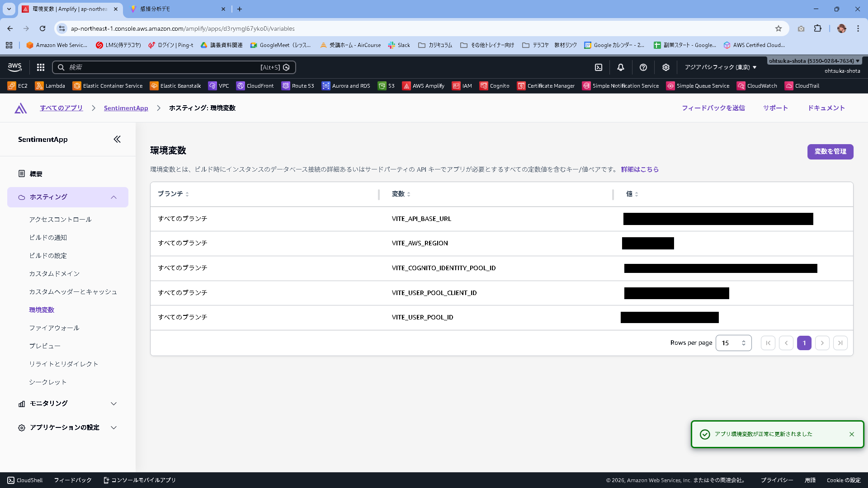868x488 pixels.
Task: Open the 詳細はこちら link
Action: coord(640,169)
